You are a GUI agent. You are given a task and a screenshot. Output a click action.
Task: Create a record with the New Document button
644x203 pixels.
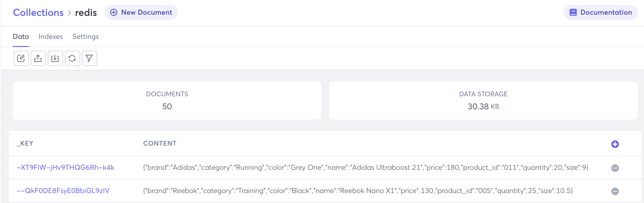tap(141, 12)
